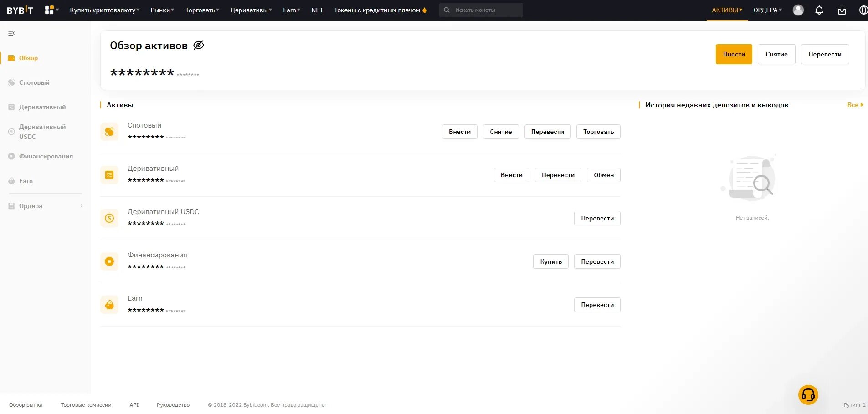The image size is (868, 414).
Task: Click Снятие in the overview header
Action: [x=776, y=54]
